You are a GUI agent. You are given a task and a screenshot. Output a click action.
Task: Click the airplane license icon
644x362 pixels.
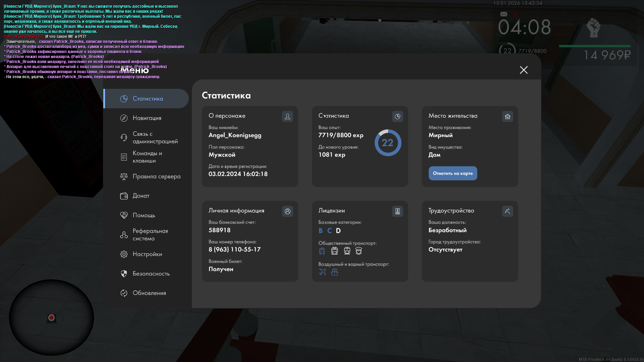click(x=322, y=272)
